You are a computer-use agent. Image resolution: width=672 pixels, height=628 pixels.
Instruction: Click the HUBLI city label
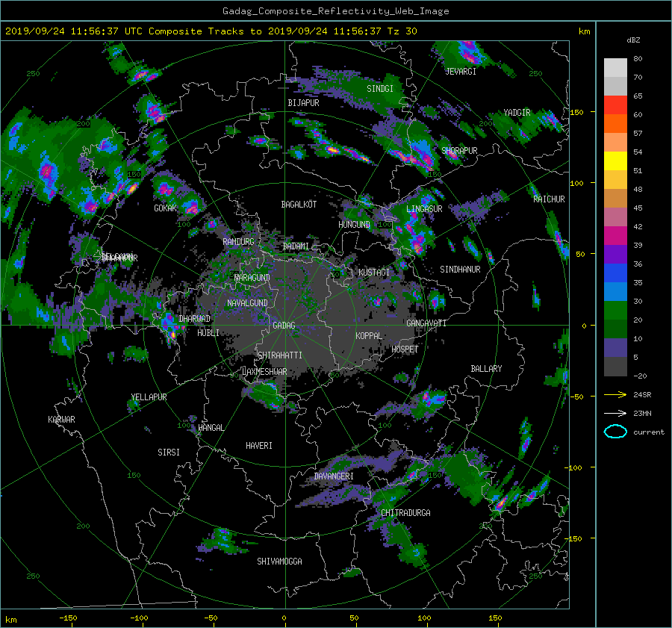click(208, 333)
